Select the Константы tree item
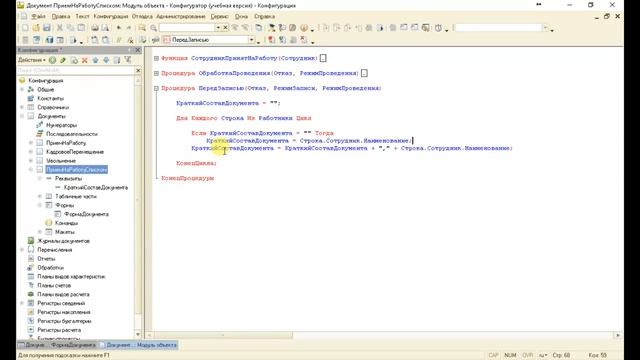 pos(51,98)
